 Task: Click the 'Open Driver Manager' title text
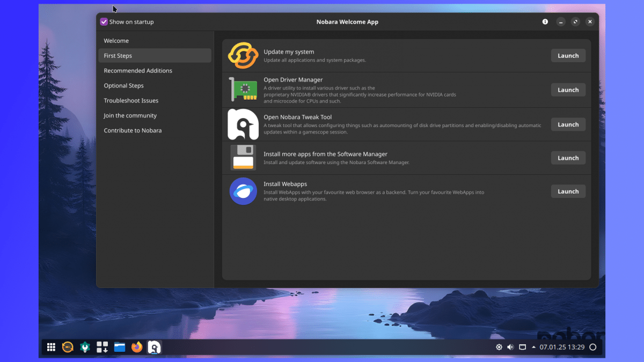(293, 80)
